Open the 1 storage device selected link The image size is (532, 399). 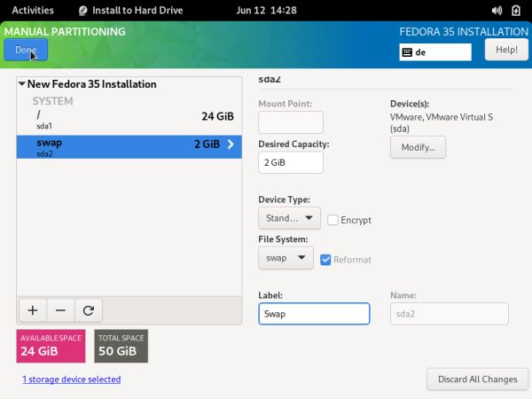click(72, 379)
